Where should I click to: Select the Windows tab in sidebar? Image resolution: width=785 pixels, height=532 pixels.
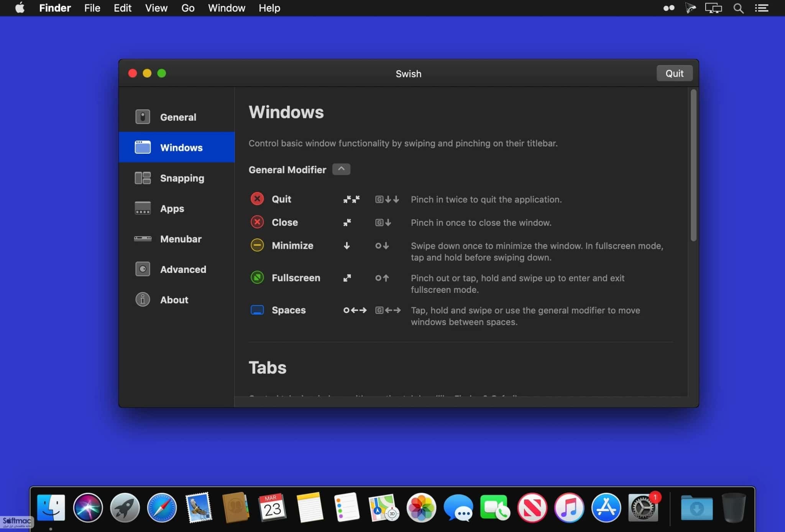point(177,147)
